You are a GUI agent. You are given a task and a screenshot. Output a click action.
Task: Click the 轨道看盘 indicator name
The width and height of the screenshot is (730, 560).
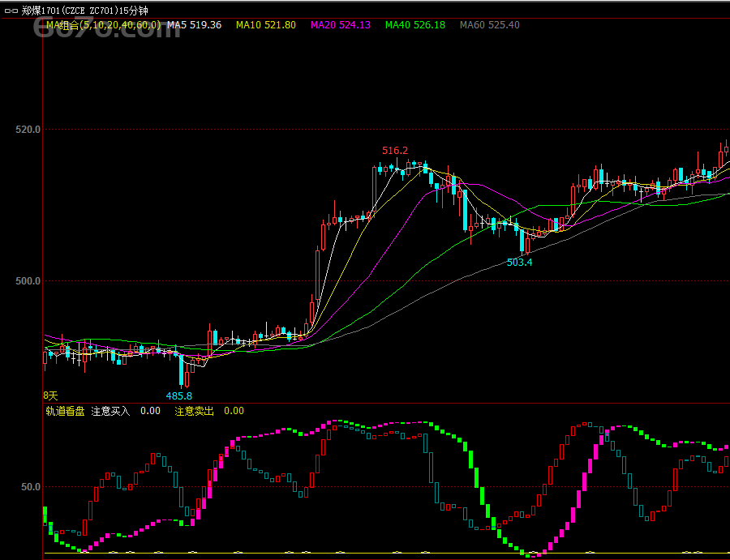(65, 411)
